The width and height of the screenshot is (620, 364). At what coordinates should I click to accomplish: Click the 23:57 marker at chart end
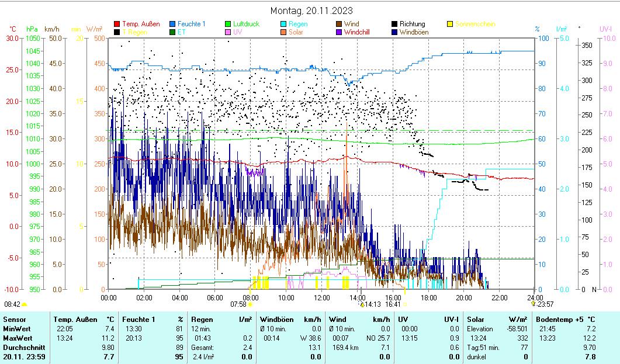tap(533, 304)
